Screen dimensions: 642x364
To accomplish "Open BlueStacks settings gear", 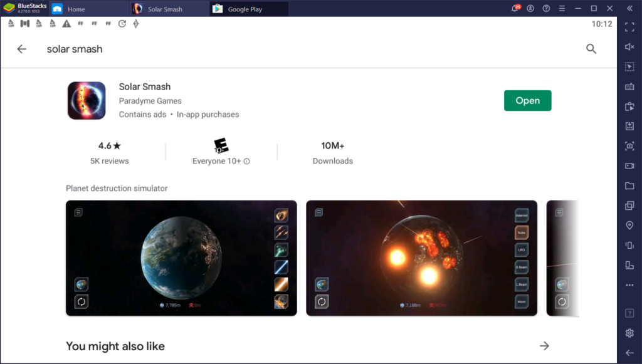I will (629, 333).
